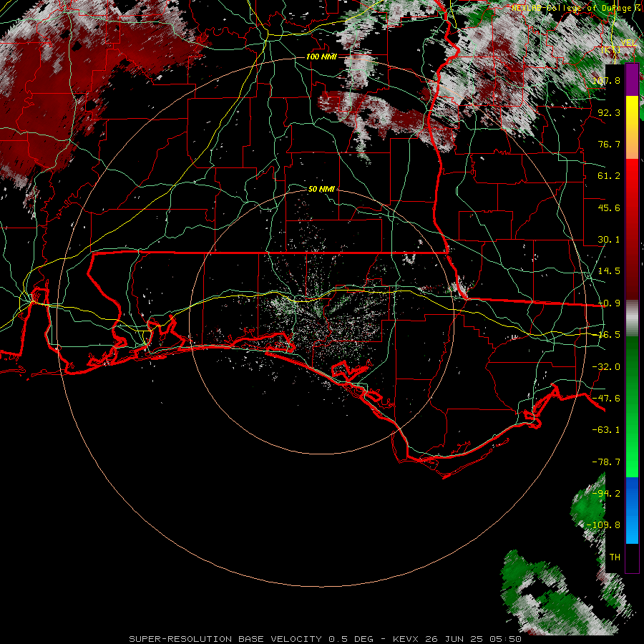Click the -32.0 value on velocity scale
The height and width of the screenshot is (644, 644).
coord(606,367)
